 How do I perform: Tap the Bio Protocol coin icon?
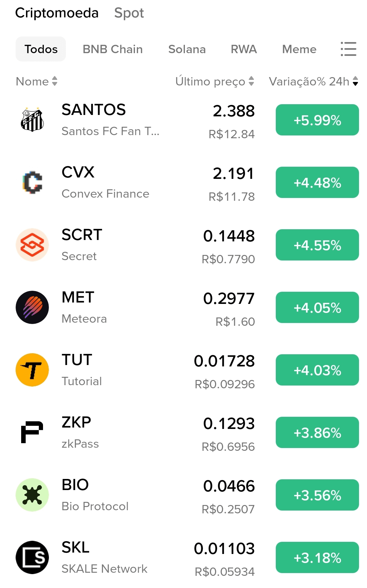click(32, 495)
